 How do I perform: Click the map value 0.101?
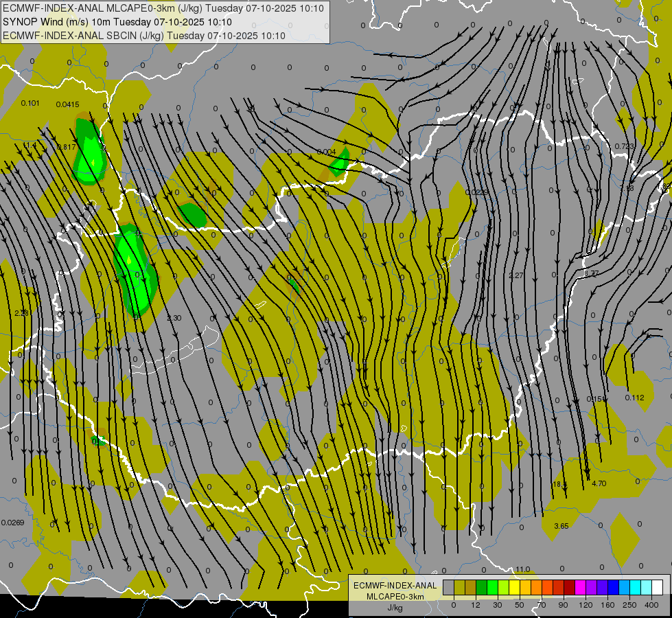pos(30,104)
